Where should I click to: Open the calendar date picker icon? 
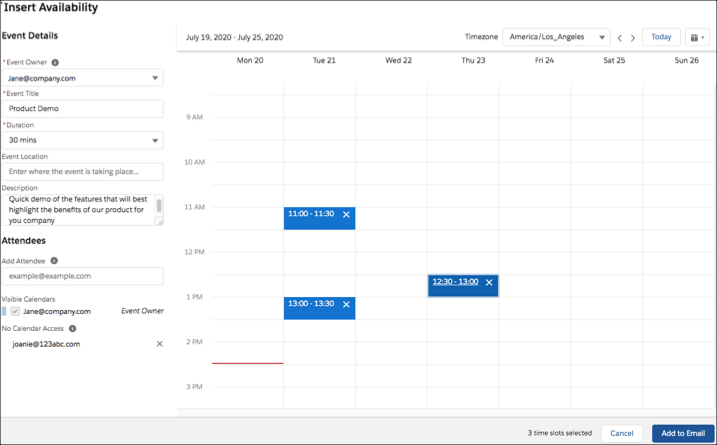coord(697,37)
